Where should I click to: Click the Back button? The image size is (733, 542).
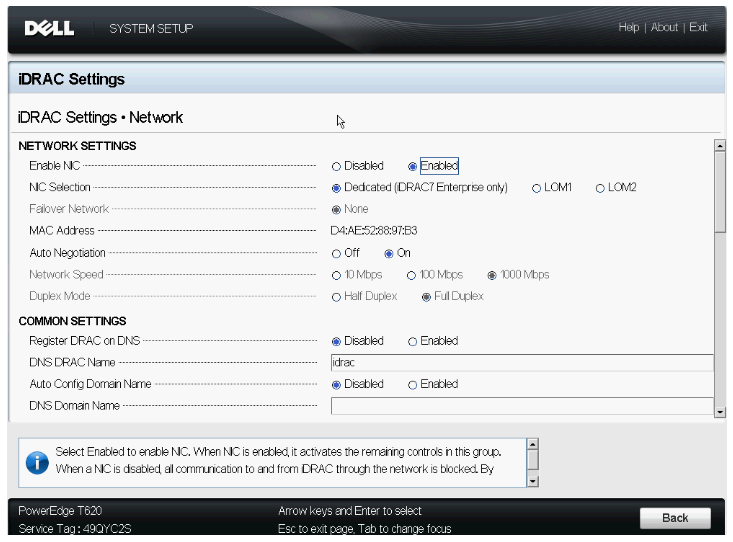point(675,518)
